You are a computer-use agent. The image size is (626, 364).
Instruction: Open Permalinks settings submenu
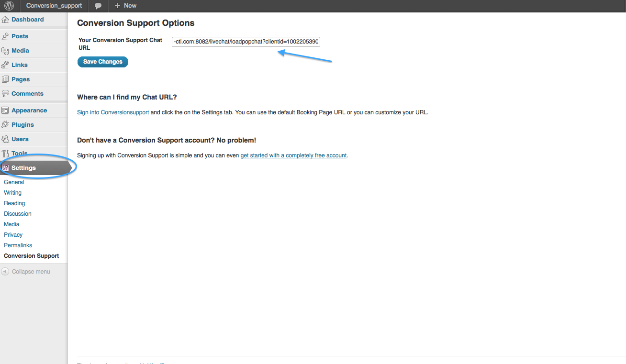18,245
